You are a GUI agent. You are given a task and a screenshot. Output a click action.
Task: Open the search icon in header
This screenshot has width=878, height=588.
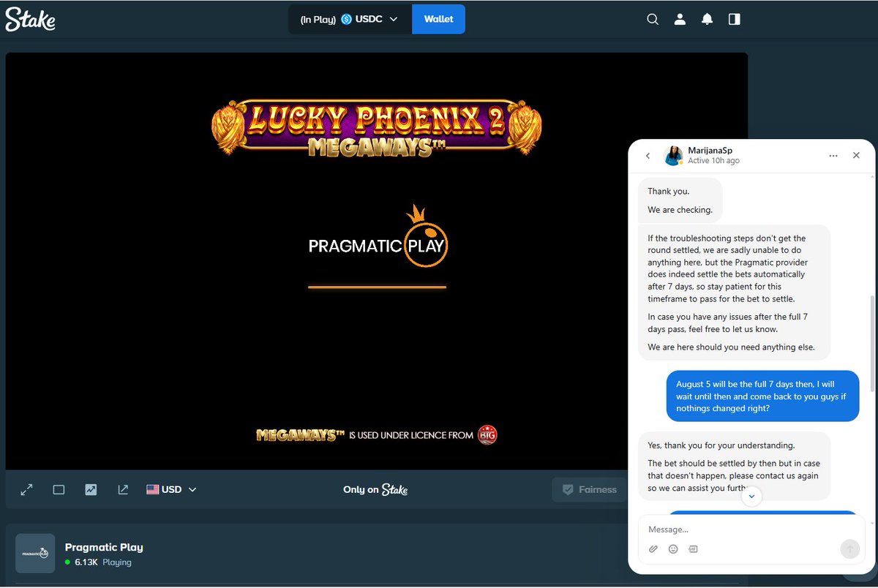tap(653, 20)
